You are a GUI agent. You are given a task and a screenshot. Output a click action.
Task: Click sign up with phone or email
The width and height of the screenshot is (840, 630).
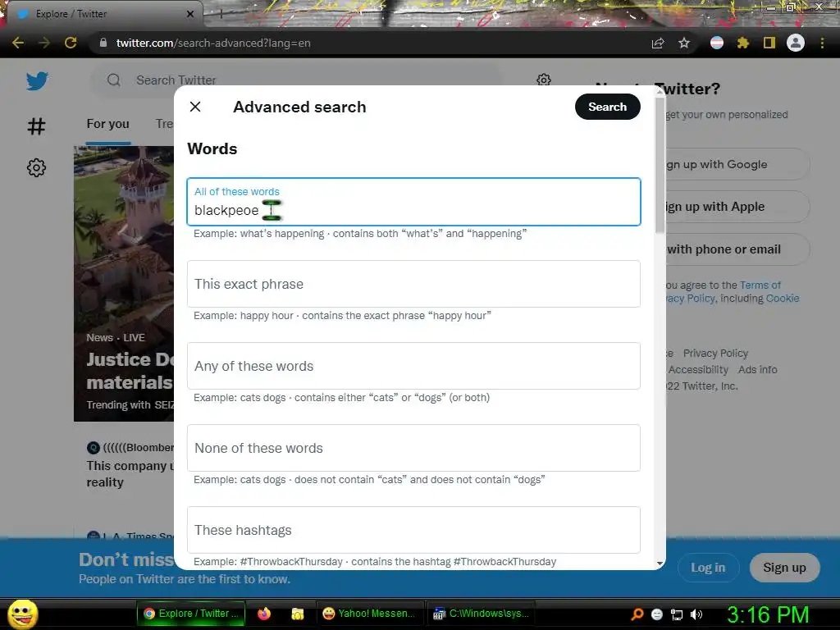pyautogui.click(x=737, y=249)
